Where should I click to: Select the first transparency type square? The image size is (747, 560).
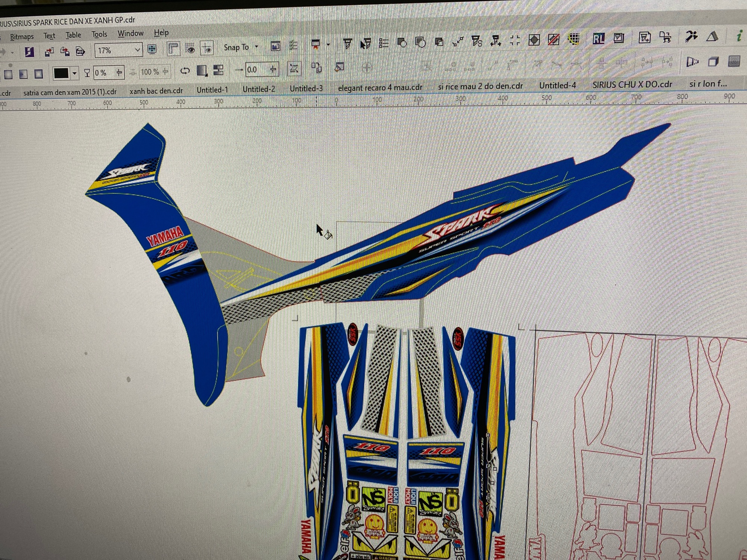[8, 74]
